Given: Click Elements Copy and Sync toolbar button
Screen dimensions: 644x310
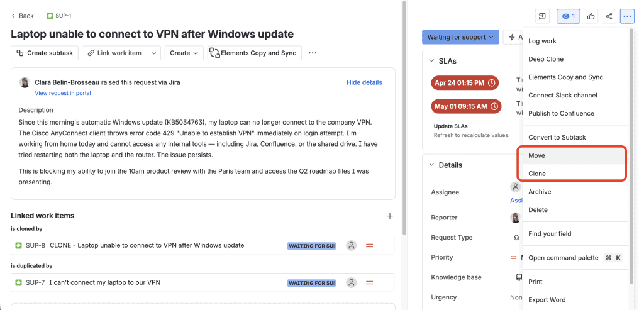Looking at the screenshot, I should point(254,53).
